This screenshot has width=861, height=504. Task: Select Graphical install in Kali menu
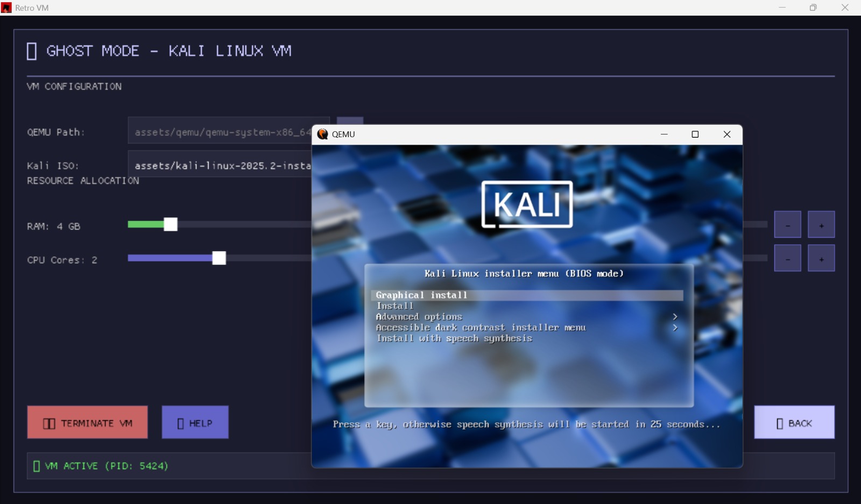click(527, 295)
